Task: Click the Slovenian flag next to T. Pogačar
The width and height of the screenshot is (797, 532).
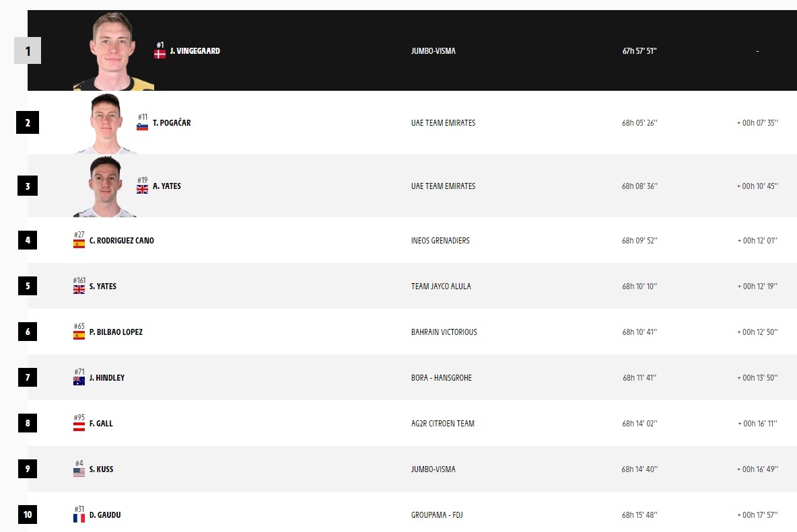Action: click(x=142, y=126)
